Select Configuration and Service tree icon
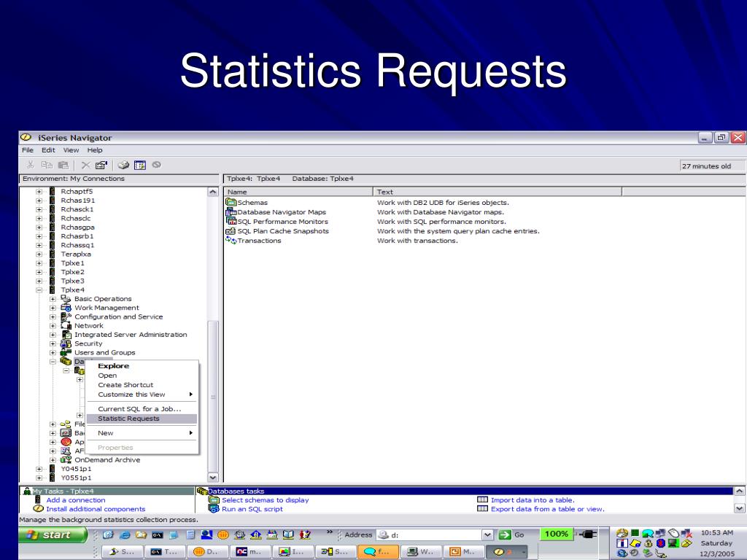The image size is (747, 560). click(66, 316)
